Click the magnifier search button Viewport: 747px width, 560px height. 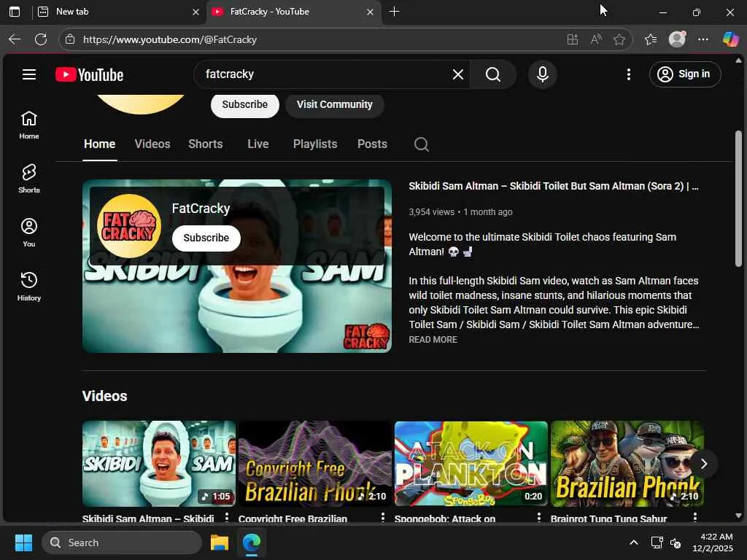pyautogui.click(x=493, y=74)
